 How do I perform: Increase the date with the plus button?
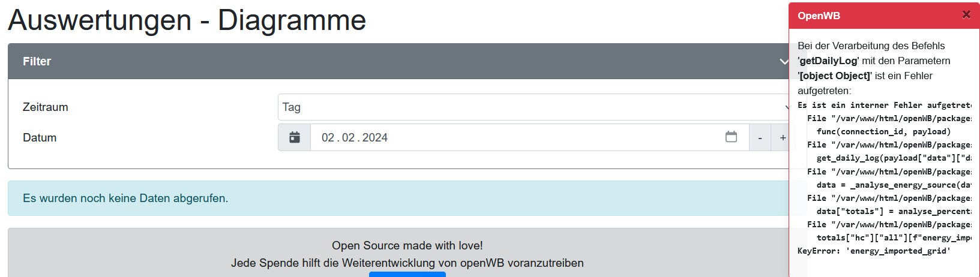783,138
